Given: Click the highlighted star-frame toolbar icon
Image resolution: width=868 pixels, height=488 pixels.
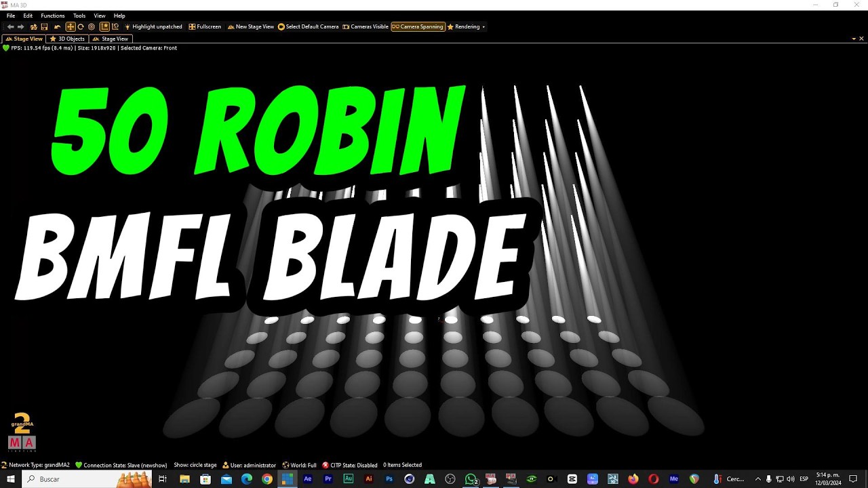Looking at the screenshot, I should [x=104, y=27].
